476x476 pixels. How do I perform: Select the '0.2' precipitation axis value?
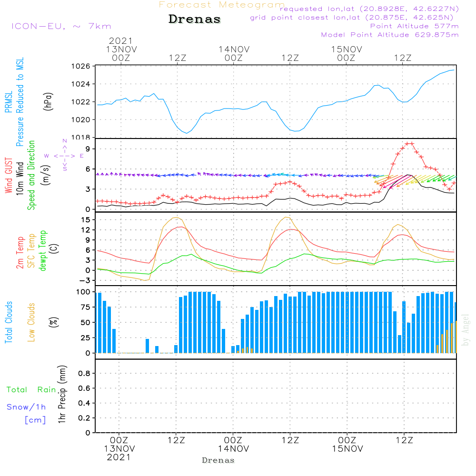click(84, 418)
